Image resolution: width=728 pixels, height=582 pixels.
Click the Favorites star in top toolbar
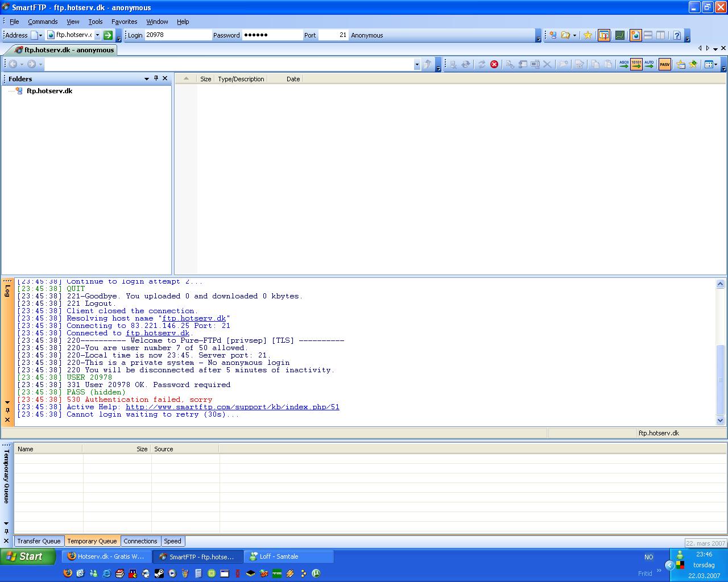click(x=588, y=35)
